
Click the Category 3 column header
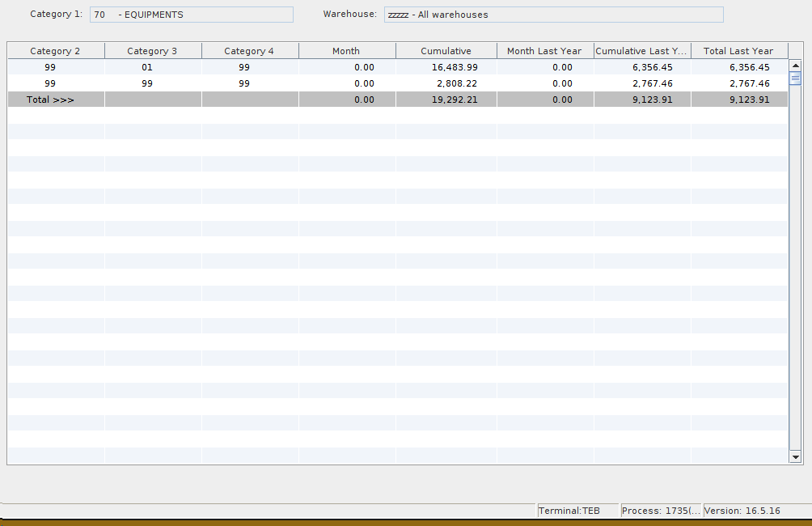tap(153, 51)
